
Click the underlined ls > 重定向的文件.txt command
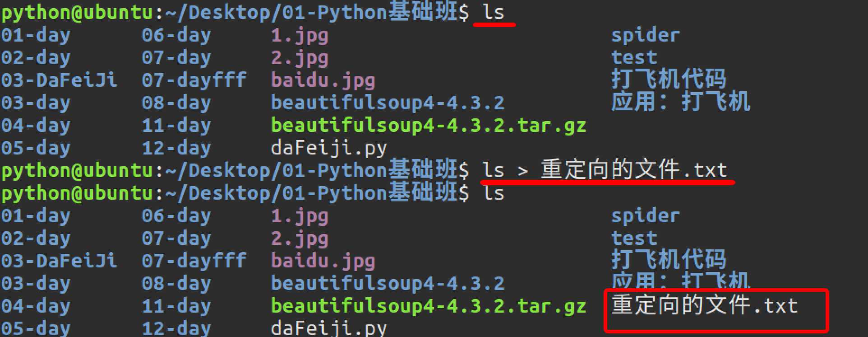pyautogui.click(x=605, y=170)
